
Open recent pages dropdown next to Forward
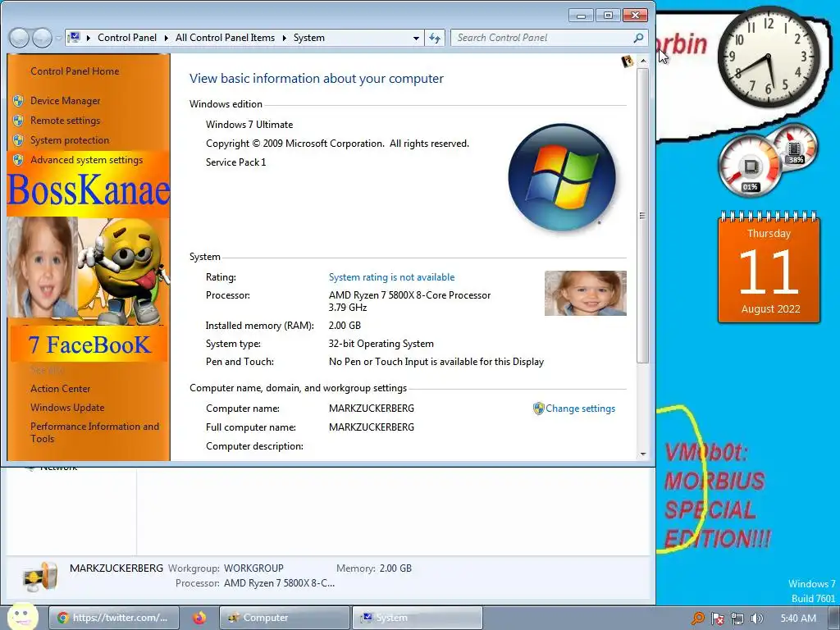(58, 38)
